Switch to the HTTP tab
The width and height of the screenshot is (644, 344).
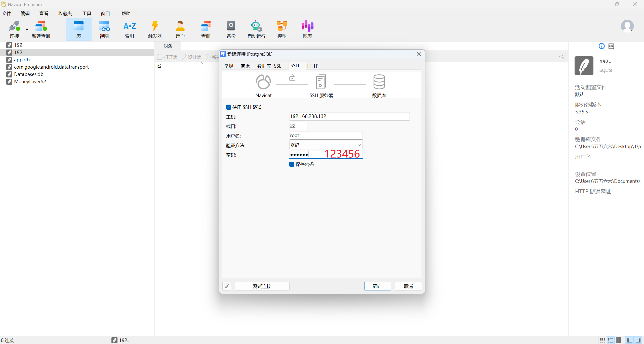click(313, 66)
